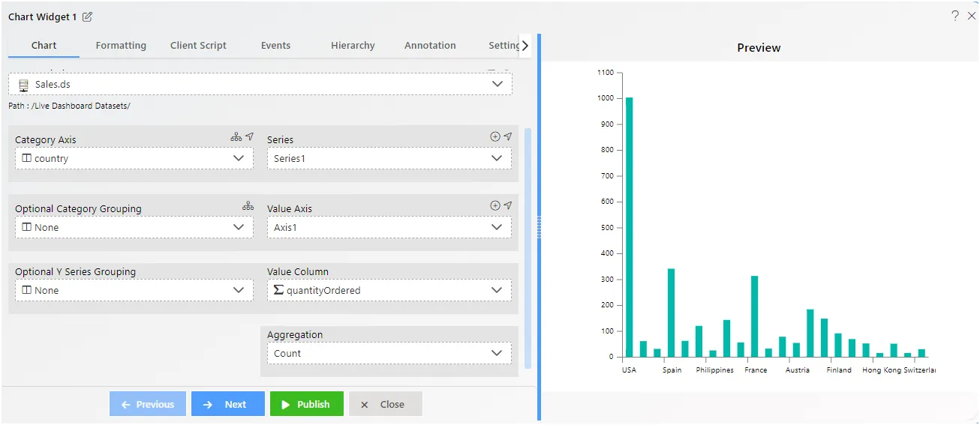
Task: Click the Next button
Action: [228, 404]
